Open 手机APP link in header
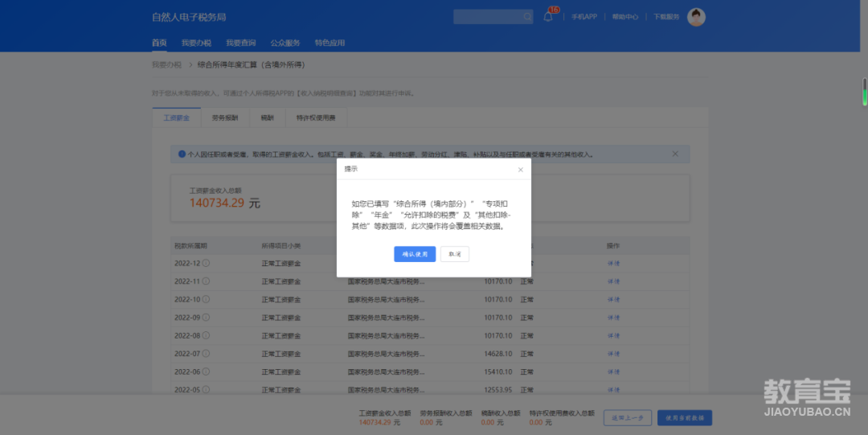 point(584,17)
